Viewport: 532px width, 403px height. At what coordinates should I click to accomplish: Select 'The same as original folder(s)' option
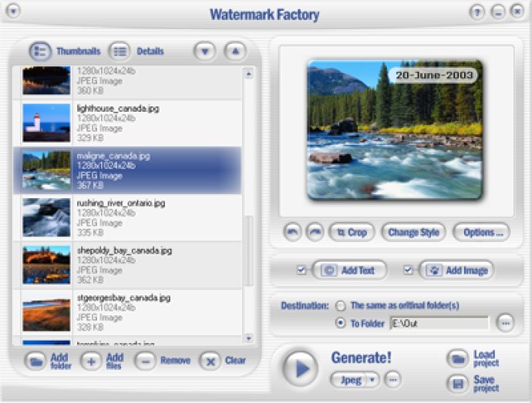click(340, 306)
